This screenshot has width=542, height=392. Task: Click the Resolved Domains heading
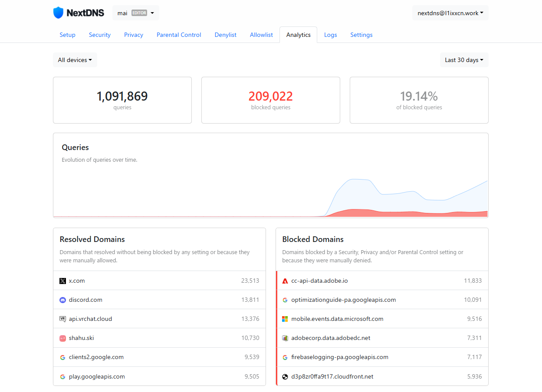tap(92, 239)
